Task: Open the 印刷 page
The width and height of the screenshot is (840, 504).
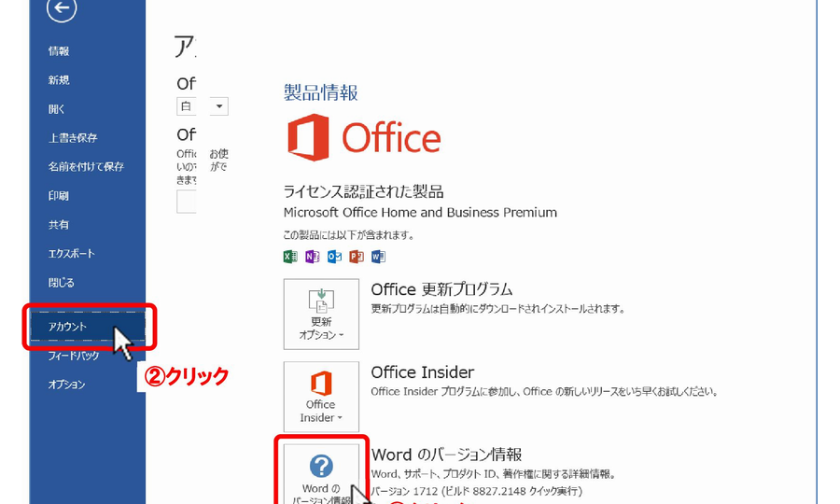Action: (x=59, y=195)
